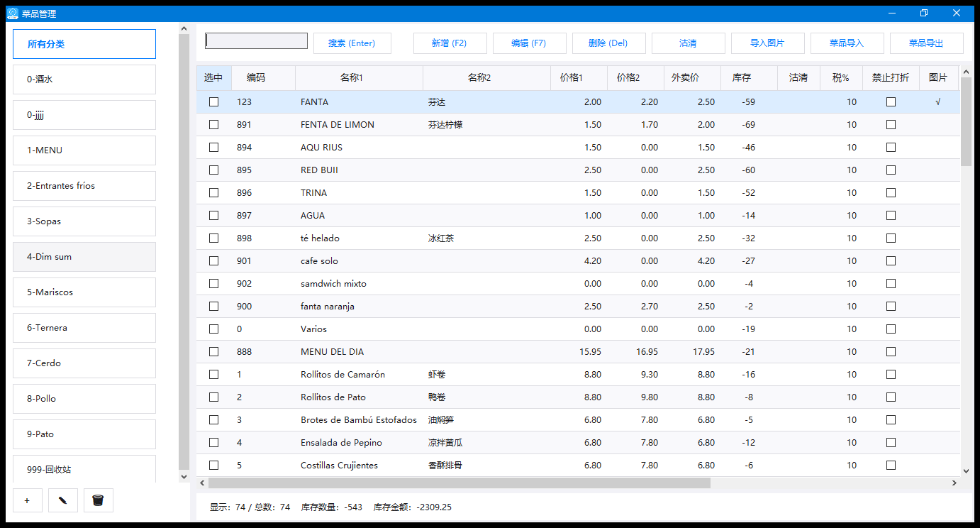
Task: Open the 0-酒水 category
Action: 84,79
